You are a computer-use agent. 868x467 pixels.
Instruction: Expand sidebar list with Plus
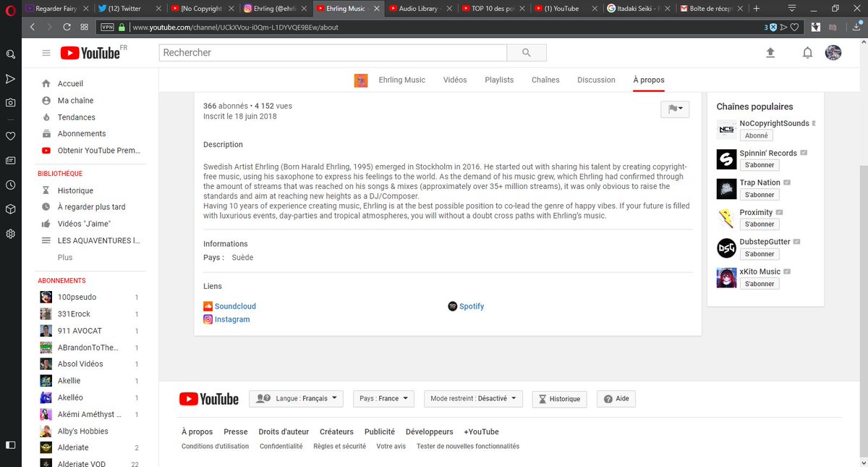pyautogui.click(x=65, y=258)
